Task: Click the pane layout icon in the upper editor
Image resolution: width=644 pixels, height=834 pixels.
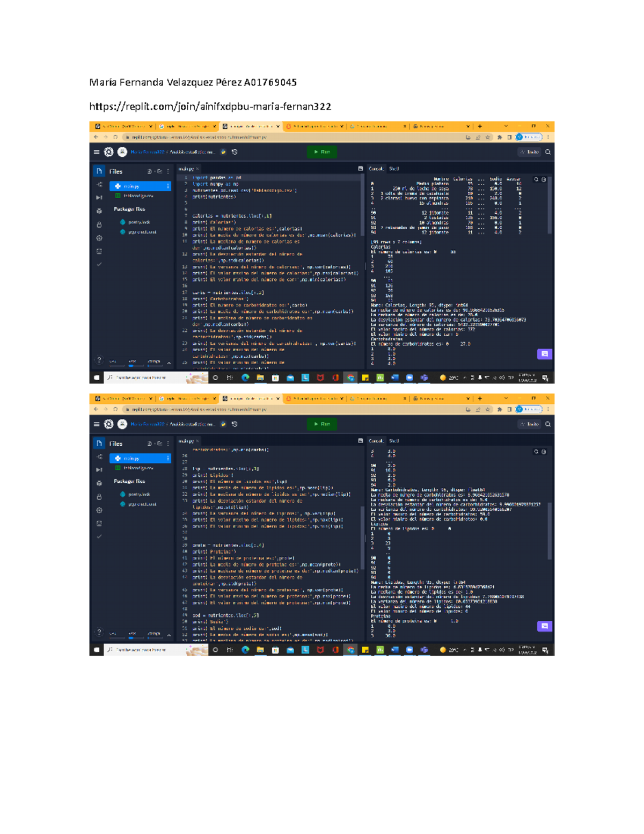Action: tap(360, 169)
